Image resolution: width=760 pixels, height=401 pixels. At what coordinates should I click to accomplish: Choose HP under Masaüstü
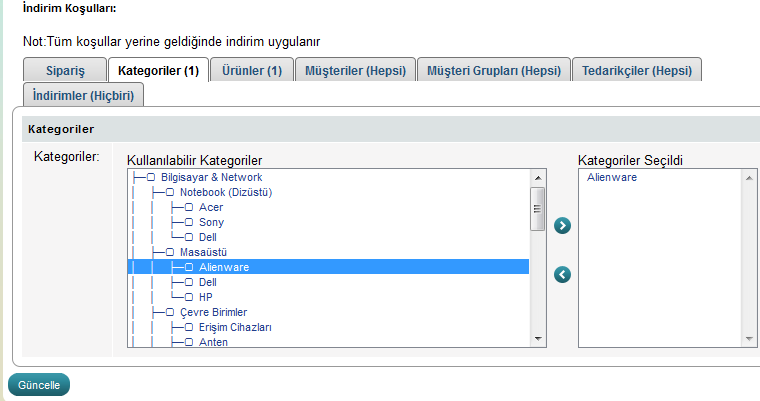(x=206, y=297)
